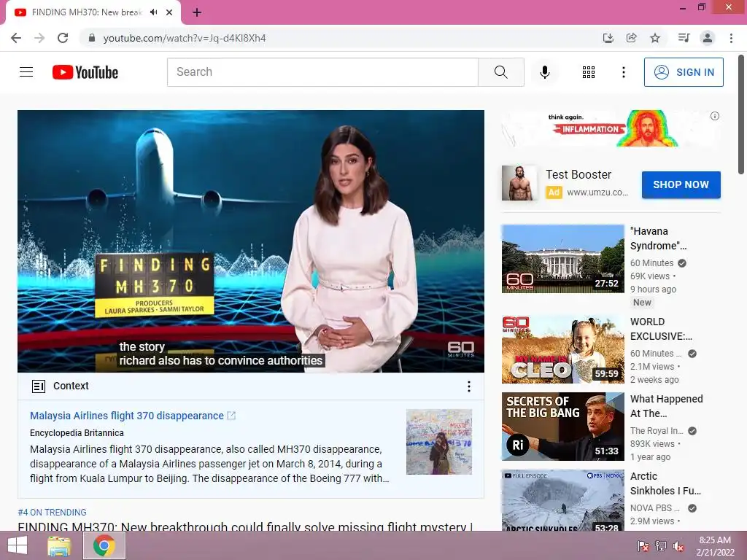Click SHOP NOW ad button
Image resolution: width=747 pixels, height=560 pixels.
[681, 184]
